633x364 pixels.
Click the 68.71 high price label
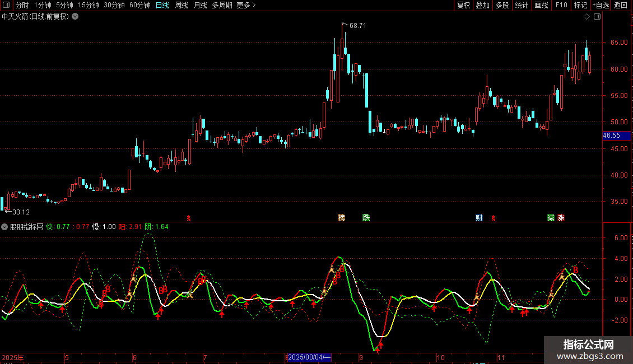click(x=358, y=25)
